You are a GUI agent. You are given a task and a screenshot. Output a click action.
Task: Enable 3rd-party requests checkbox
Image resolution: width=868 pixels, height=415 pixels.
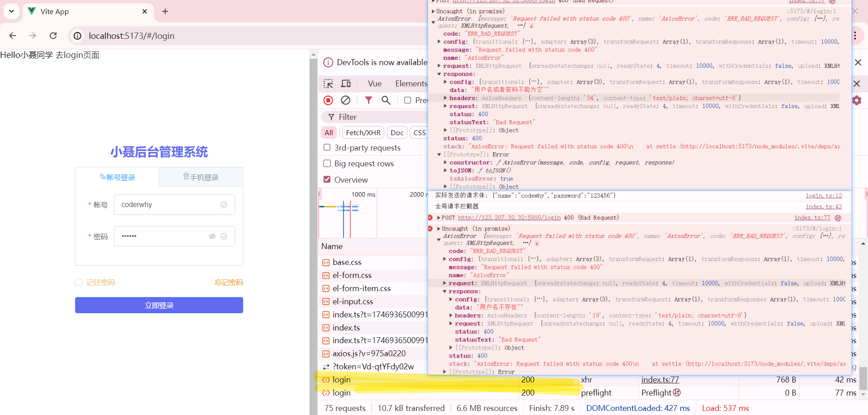(x=327, y=147)
